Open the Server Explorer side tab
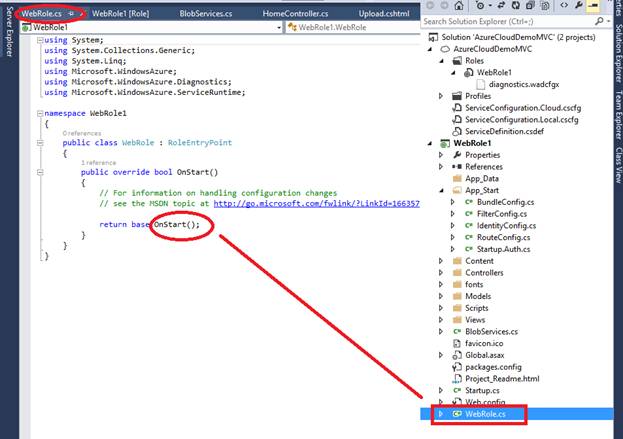The height and width of the screenshot is (439, 623). click(x=10, y=32)
